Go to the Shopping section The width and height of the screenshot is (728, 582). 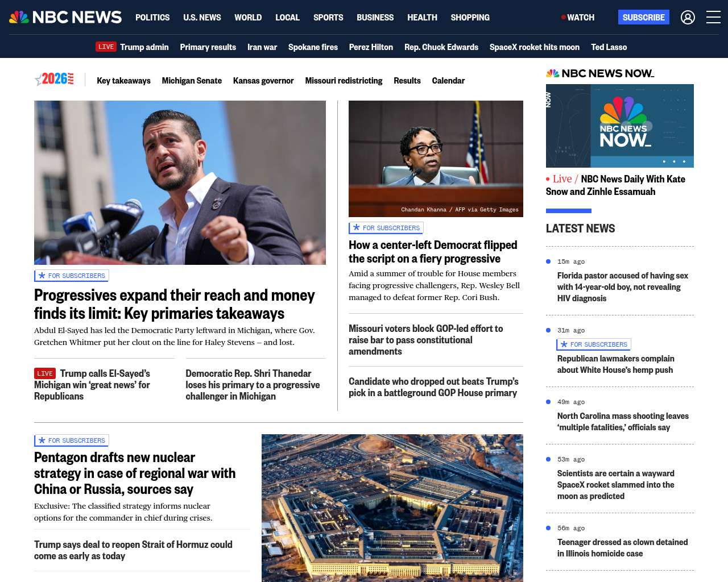pos(470,18)
